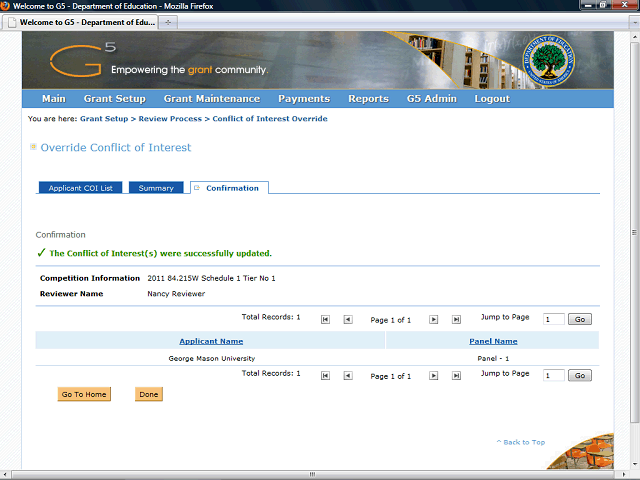
Task: Click the page icon on browser tab
Action: 12,22
